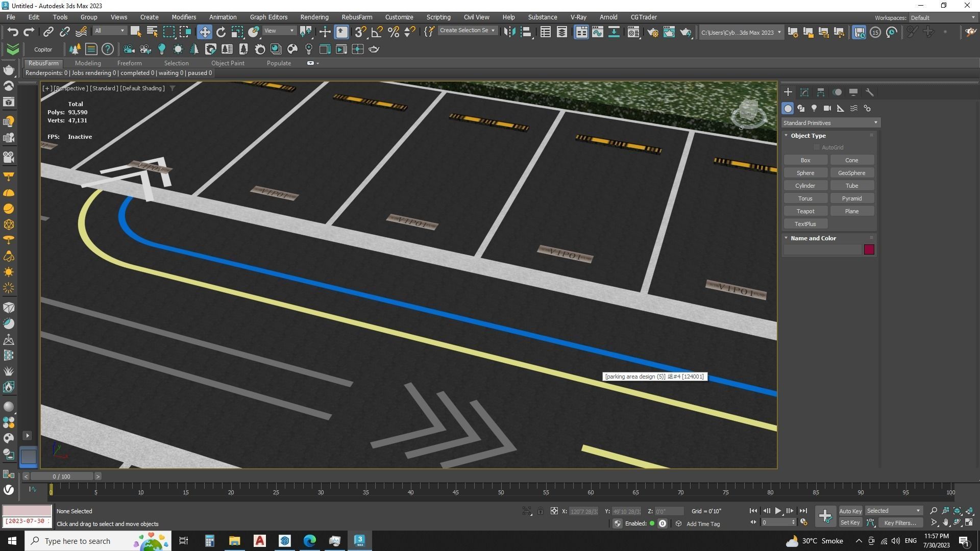Click the Percent Snap toggle icon
Viewport: 980px width, 551px height.
coord(394,32)
